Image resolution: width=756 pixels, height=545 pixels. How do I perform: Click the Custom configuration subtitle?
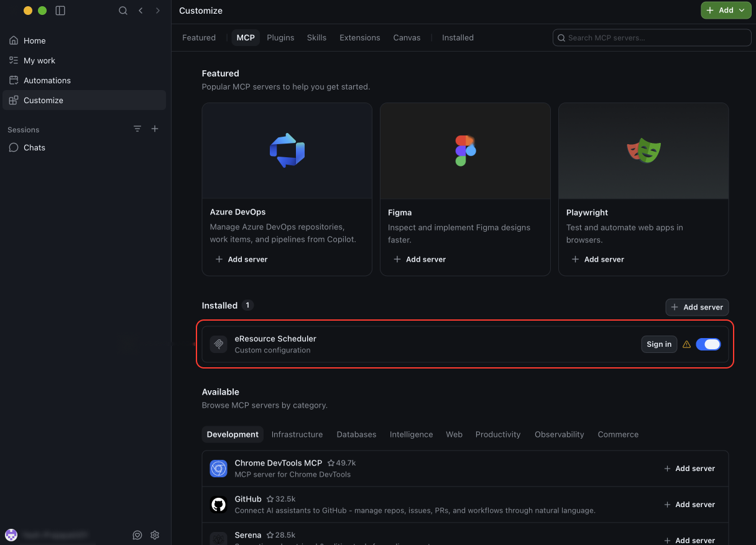click(x=272, y=350)
